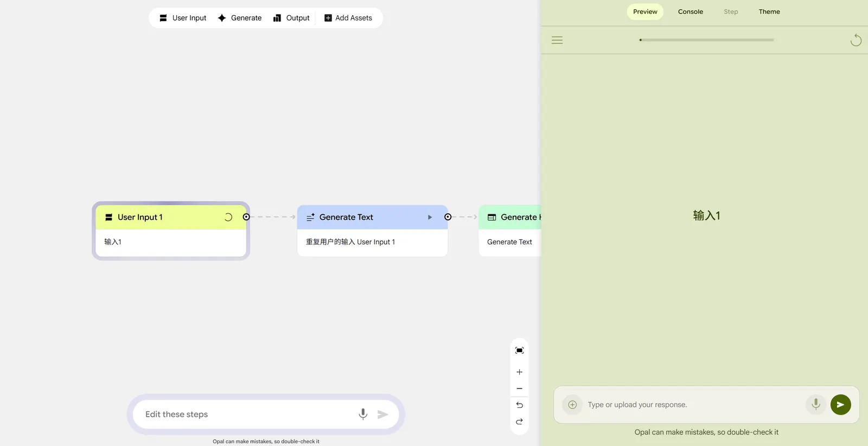Zoom out on the canvas

point(519,388)
